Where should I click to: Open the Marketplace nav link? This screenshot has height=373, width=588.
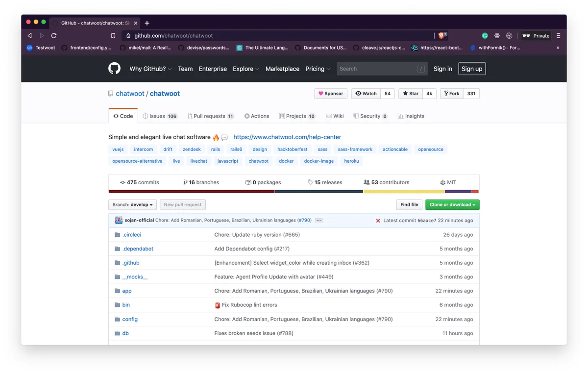[x=282, y=69]
